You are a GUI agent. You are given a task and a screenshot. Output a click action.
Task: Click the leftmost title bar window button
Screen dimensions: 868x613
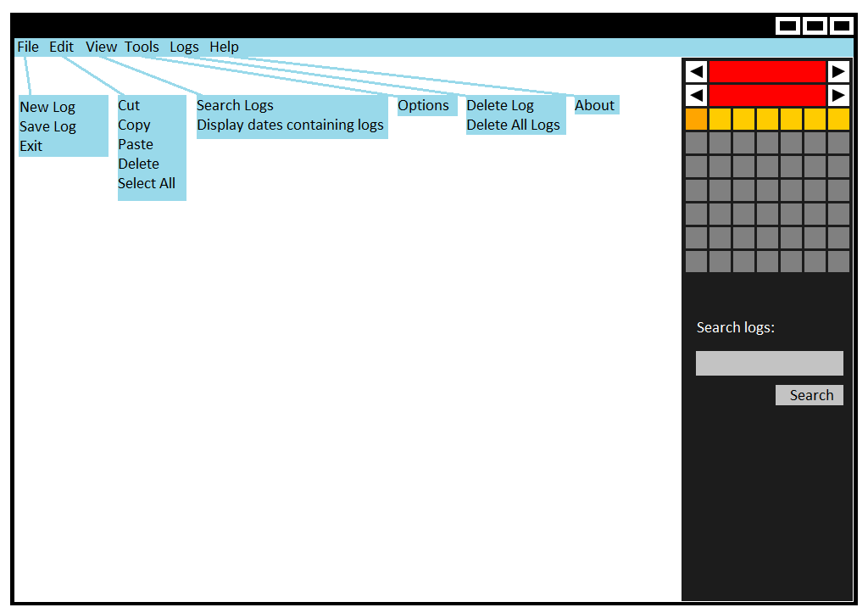coord(787,25)
